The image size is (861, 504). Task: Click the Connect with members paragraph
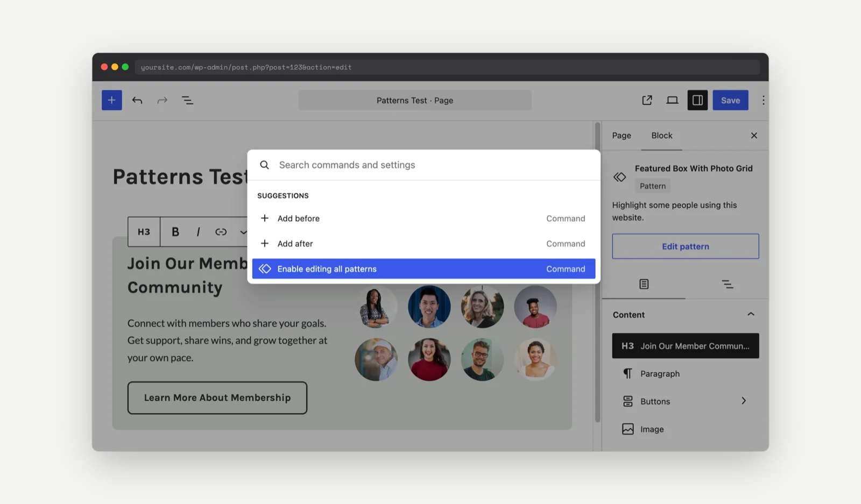227,340
